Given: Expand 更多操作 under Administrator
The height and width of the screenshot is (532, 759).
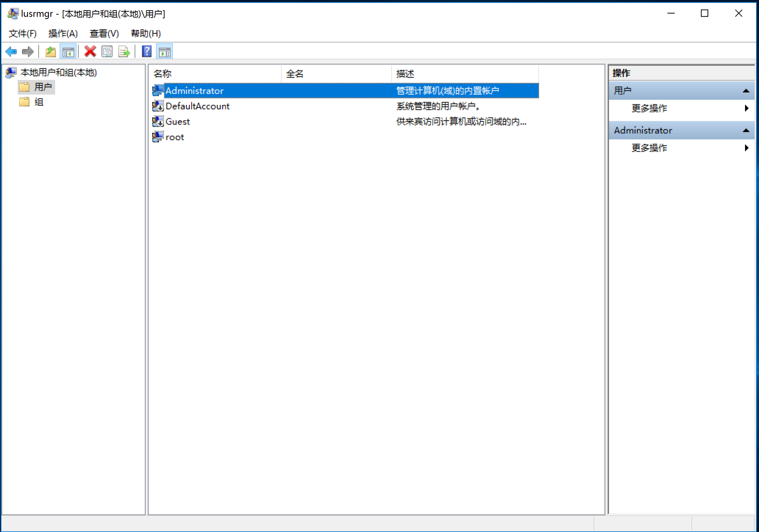Looking at the screenshot, I should click(649, 148).
